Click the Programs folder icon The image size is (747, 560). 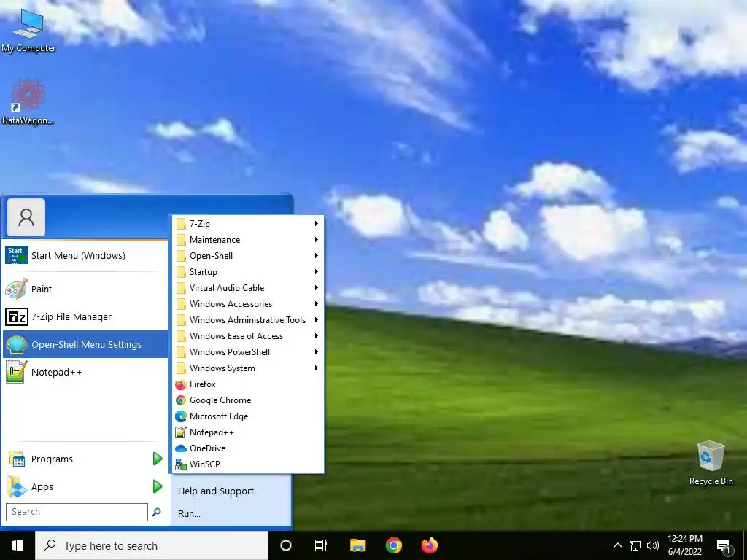[x=18, y=459]
